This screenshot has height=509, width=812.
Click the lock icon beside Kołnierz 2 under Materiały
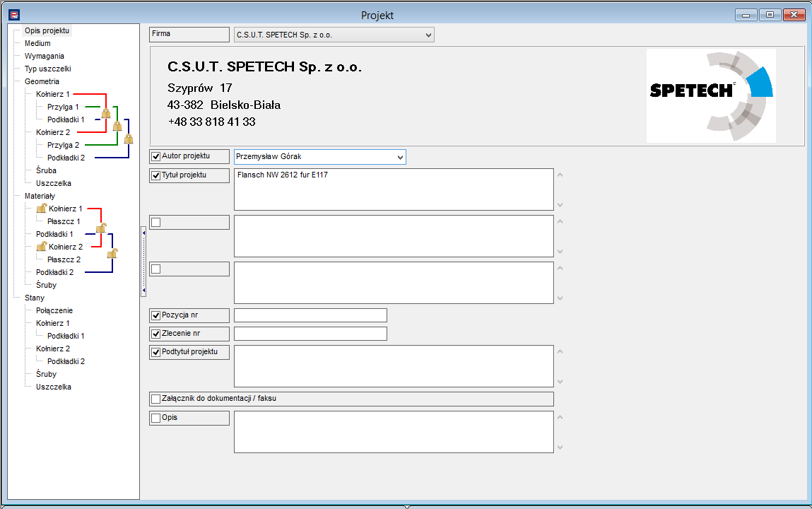click(x=42, y=247)
